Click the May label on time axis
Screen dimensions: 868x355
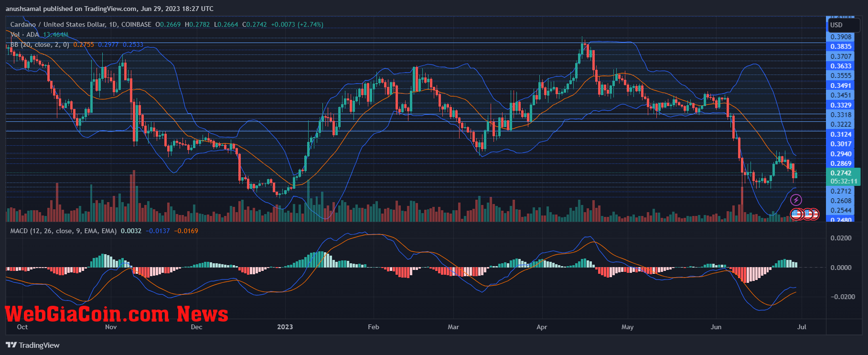point(627,327)
